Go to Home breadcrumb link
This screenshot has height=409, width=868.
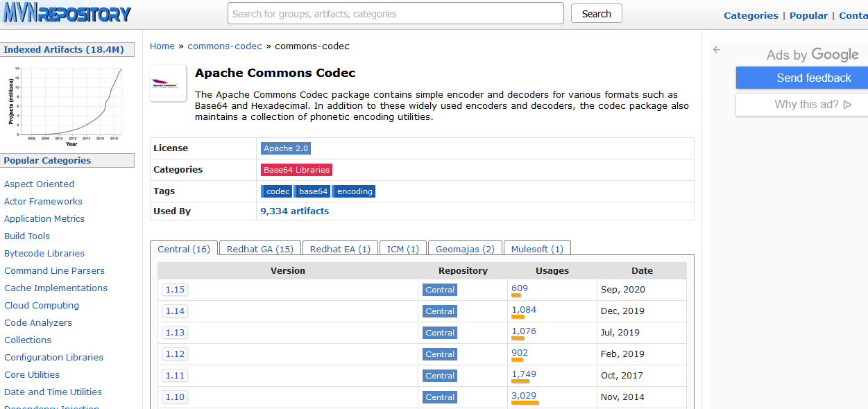point(162,46)
